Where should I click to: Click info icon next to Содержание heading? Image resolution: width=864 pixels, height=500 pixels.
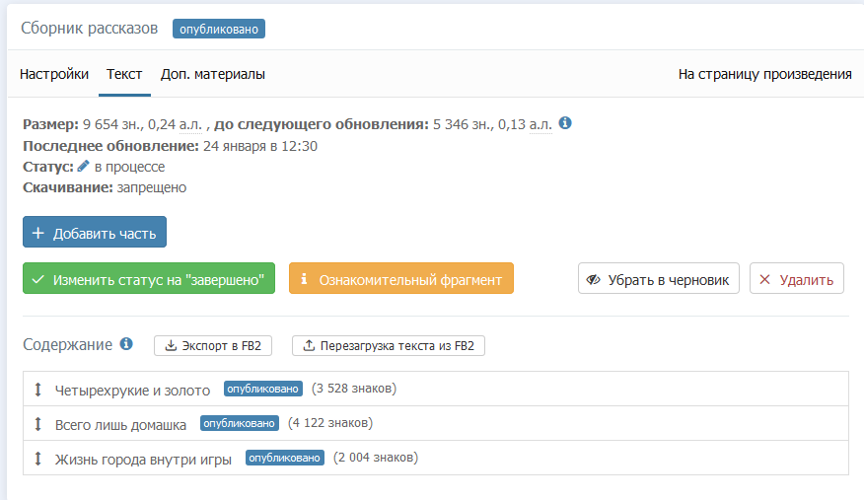click(x=126, y=344)
